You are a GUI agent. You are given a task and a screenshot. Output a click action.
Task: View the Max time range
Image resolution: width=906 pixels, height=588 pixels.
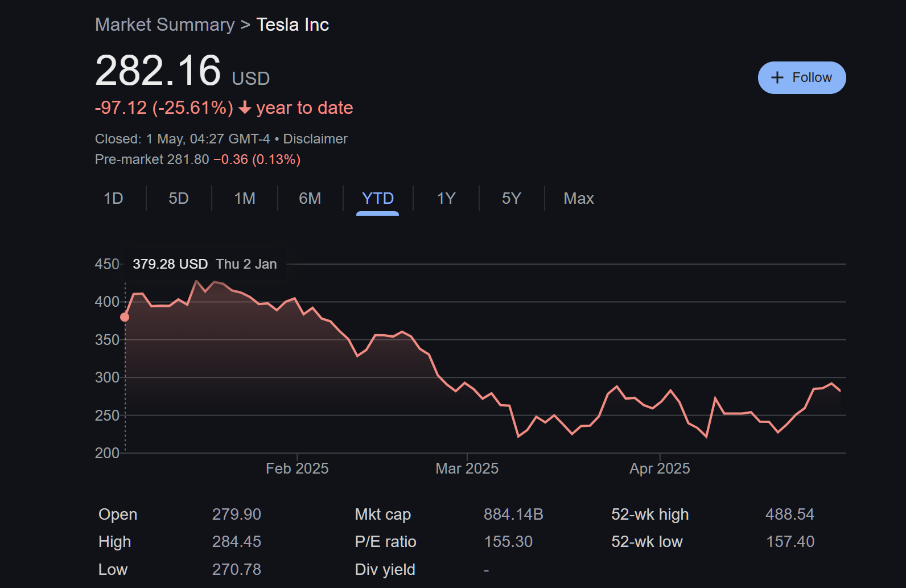click(x=578, y=198)
